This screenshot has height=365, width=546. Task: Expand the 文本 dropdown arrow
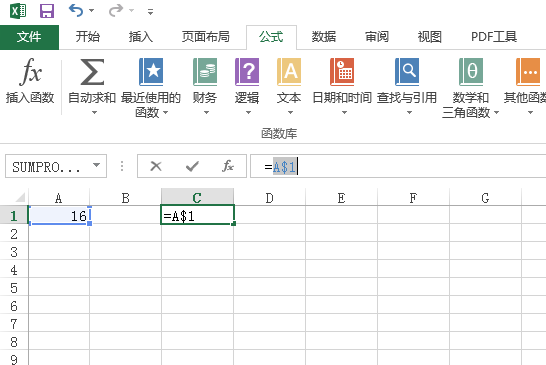[x=290, y=112]
